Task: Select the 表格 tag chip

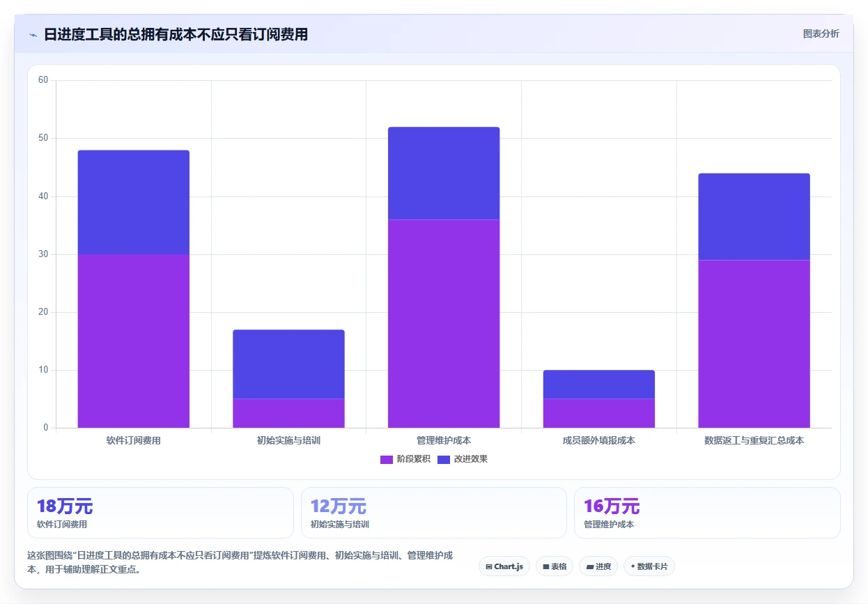Action: coord(555,566)
